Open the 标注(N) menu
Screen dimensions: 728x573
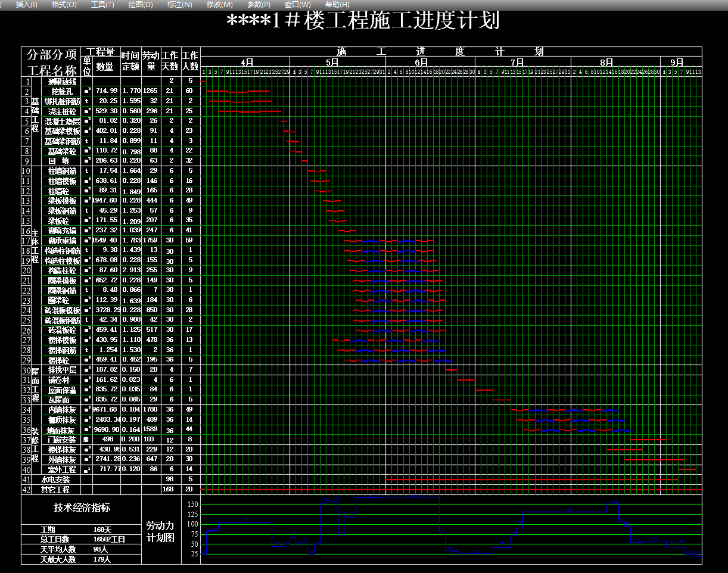pyautogui.click(x=179, y=5)
